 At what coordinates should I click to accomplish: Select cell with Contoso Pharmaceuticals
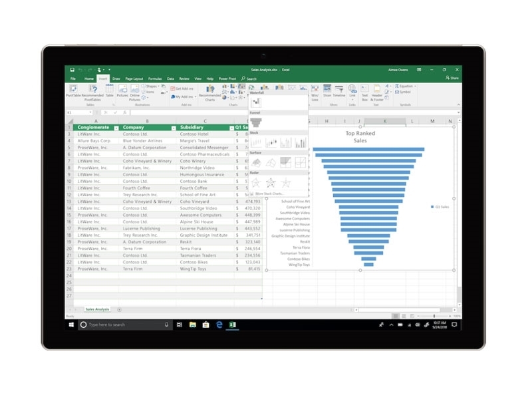point(205,154)
